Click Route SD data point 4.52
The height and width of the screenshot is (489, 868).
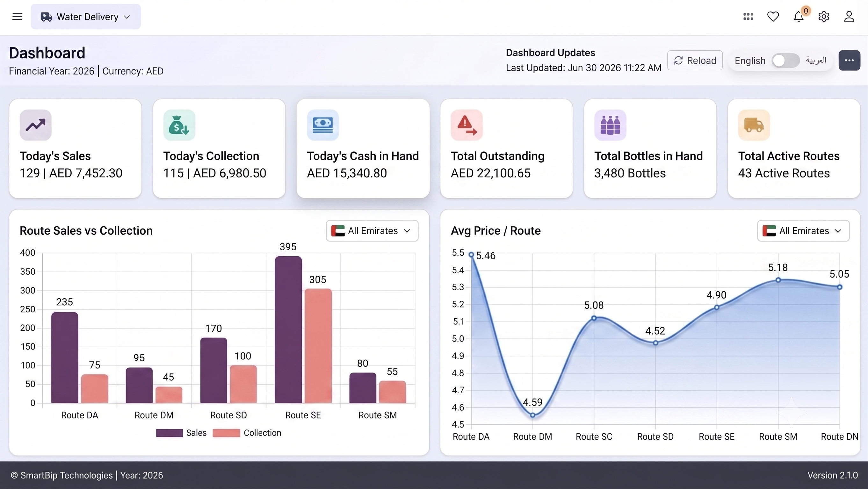(656, 343)
